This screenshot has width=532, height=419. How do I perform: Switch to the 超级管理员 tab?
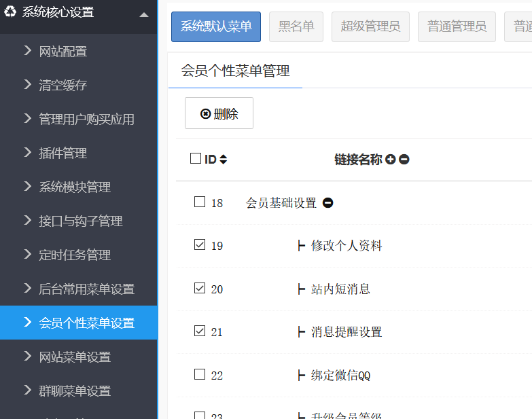370,27
